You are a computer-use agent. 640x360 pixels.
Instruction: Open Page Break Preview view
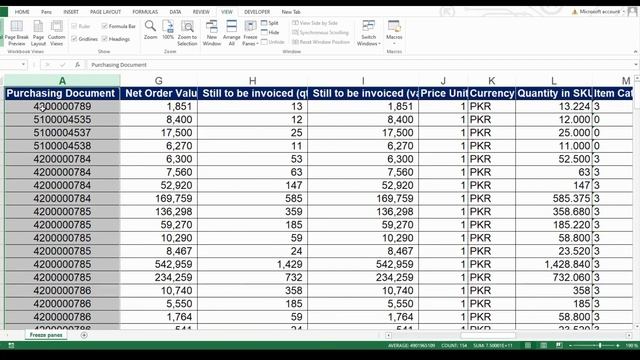coord(16,33)
